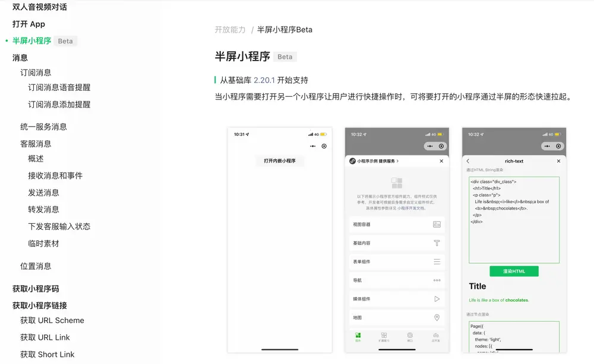Screen dimensions: 594x364
Task: Open 客服消息 in the sidebar tree
Action: click(x=36, y=144)
